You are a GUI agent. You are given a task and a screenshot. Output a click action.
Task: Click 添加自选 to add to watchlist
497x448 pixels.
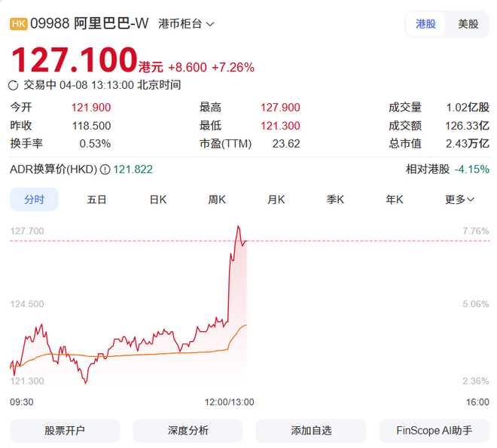(x=310, y=431)
